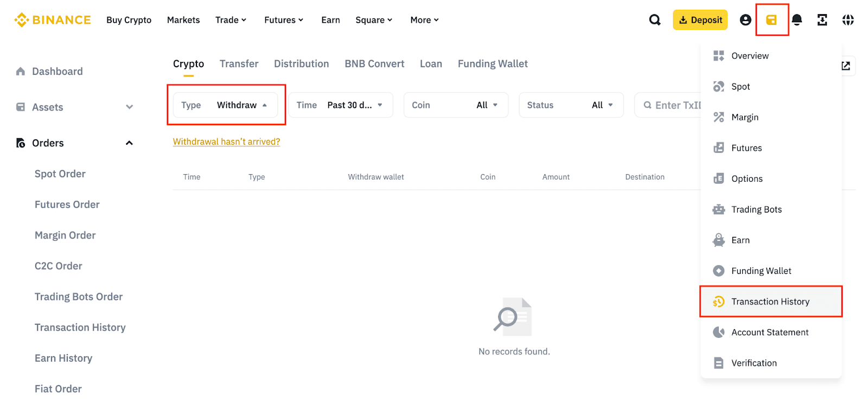Click the search magnifier icon in header

(655, 20)
